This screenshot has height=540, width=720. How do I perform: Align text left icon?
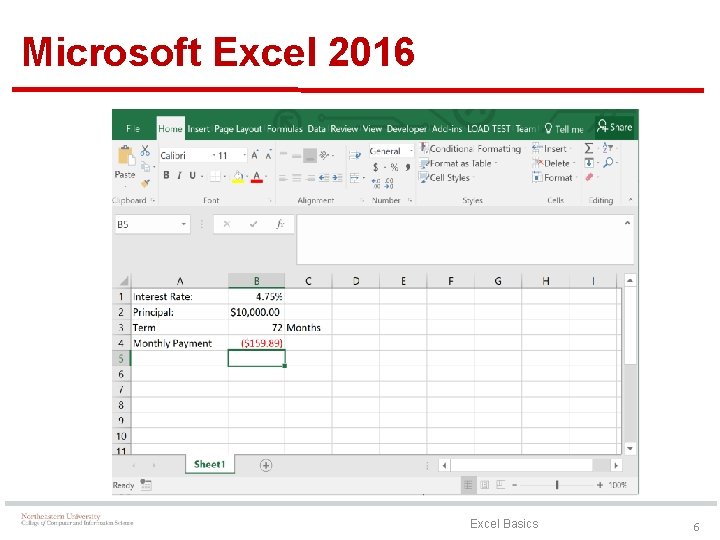pyautogui.click(x=283, y=178)
